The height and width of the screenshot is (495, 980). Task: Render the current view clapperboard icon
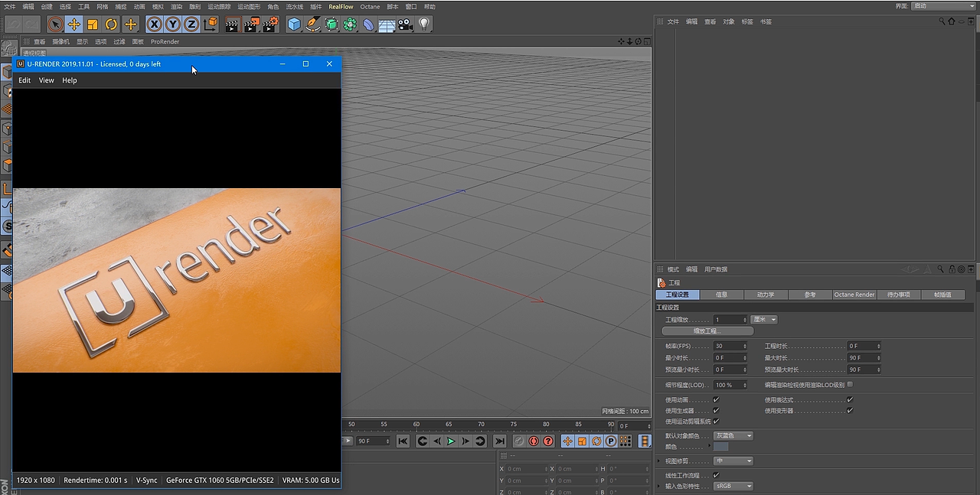click(233, 24)
